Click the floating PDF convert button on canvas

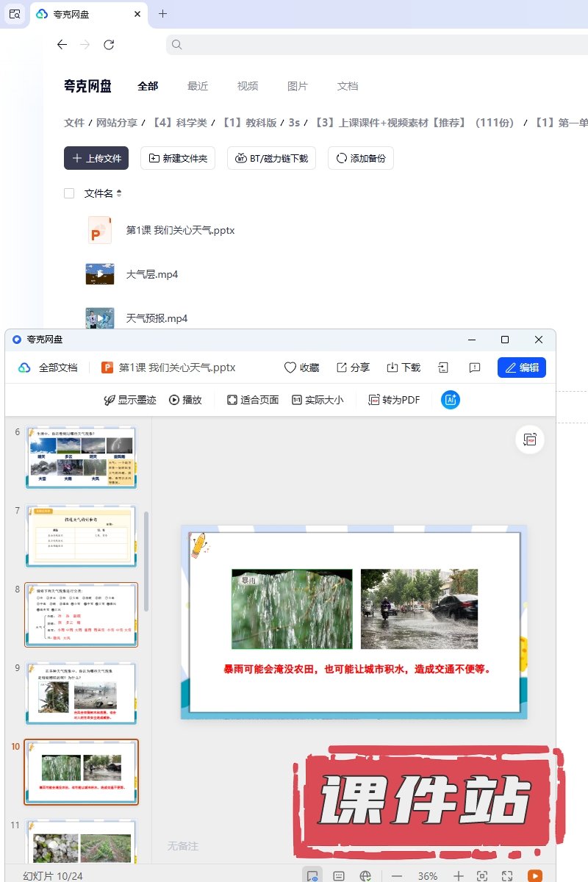click(529, 440)
